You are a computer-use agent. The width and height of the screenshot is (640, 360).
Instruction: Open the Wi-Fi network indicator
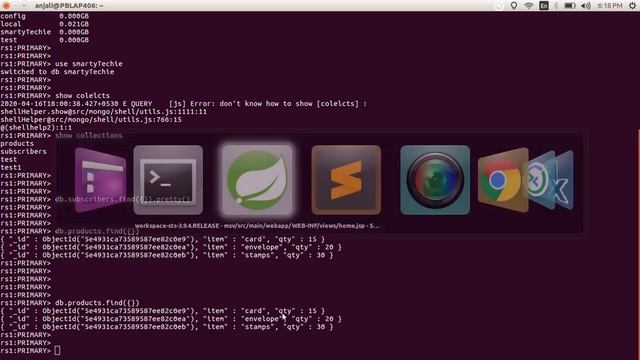(529, 6)
